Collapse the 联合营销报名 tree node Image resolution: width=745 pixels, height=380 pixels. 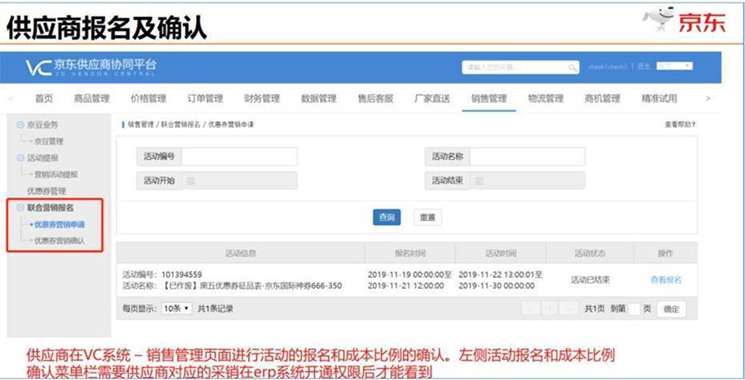tap(20, 208)
